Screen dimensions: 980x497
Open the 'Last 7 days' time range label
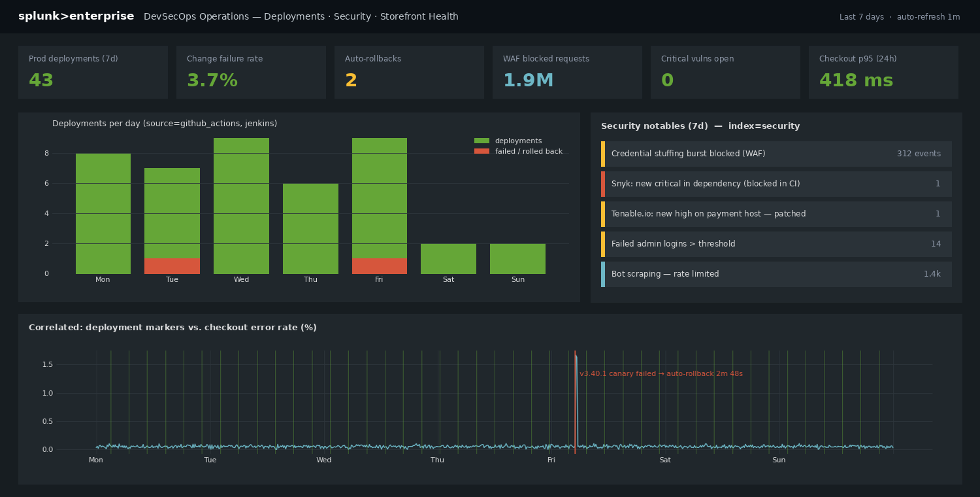(862, 17)
